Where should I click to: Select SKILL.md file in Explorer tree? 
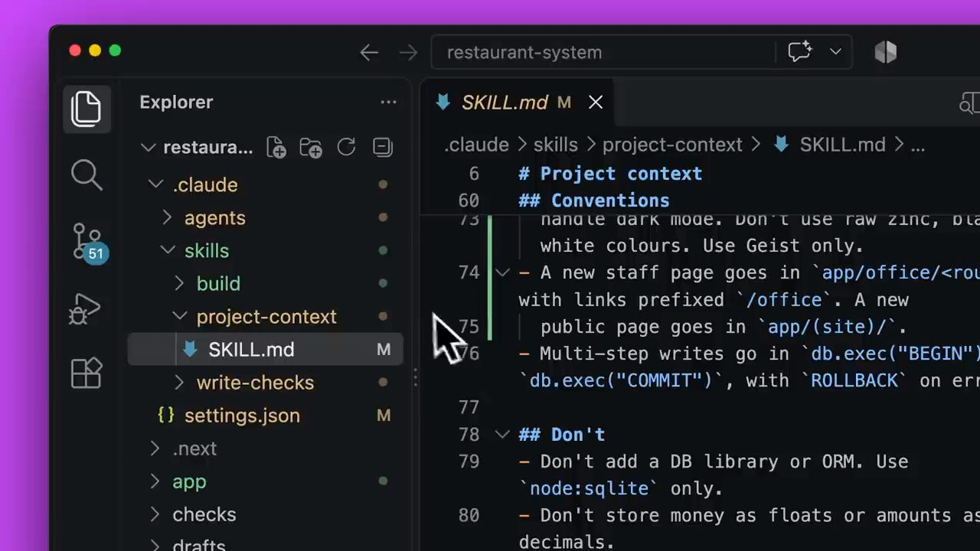pyautogui.click(x=265, y=350)
